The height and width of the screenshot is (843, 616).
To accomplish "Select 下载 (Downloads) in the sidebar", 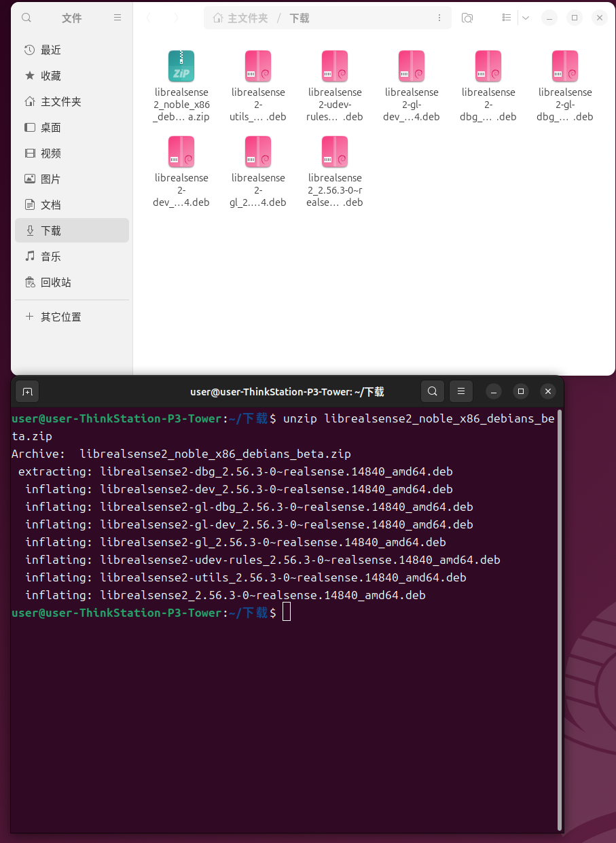I will click(x=71, y=230).
